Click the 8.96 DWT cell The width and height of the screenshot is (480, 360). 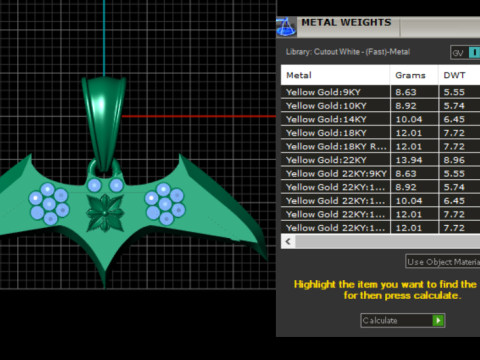(x=459, y=160)
